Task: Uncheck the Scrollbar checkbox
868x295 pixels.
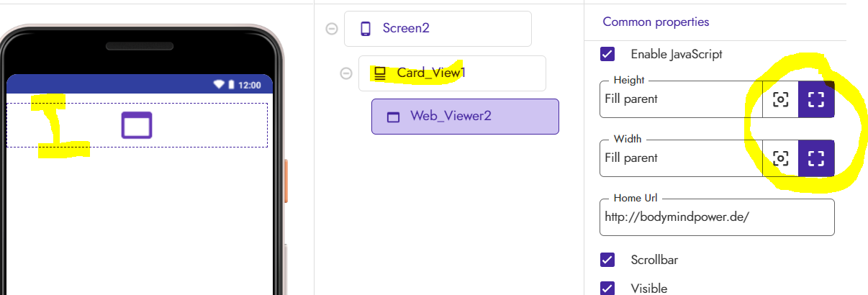Action: tap(607, 260)
